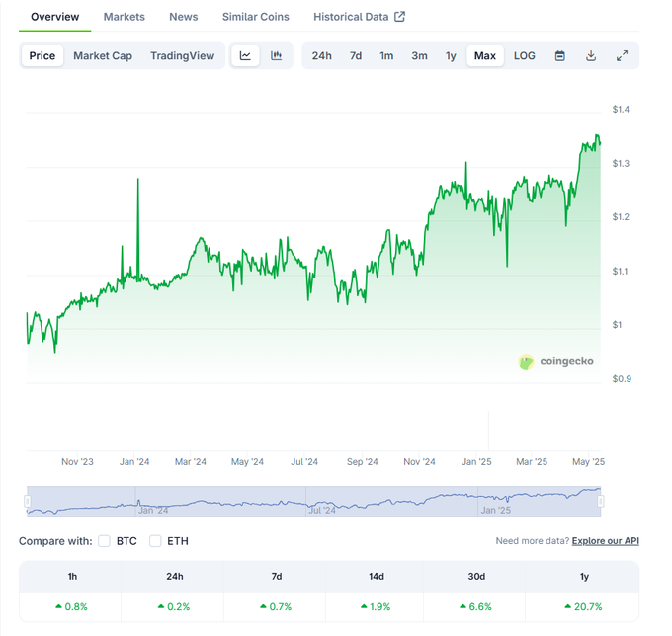Click the left range slider handle

click(x=28, y=502)
